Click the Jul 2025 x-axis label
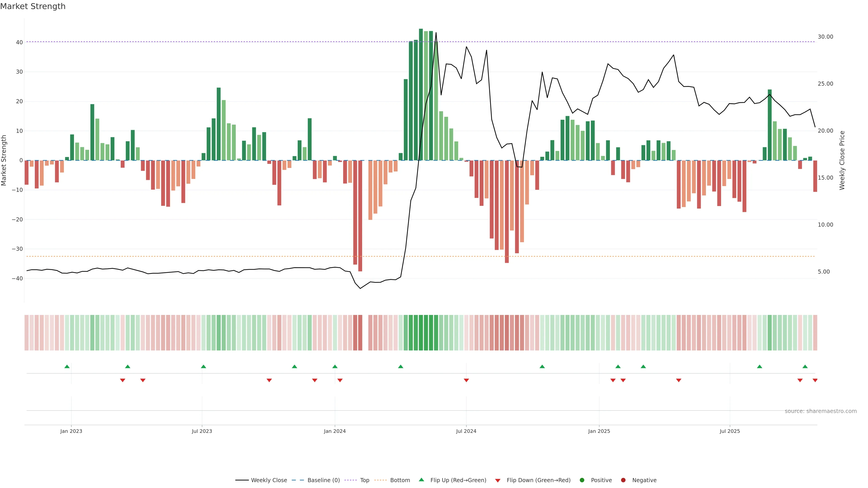The width and height of the screenshot is (868, 488). (729, 431)
